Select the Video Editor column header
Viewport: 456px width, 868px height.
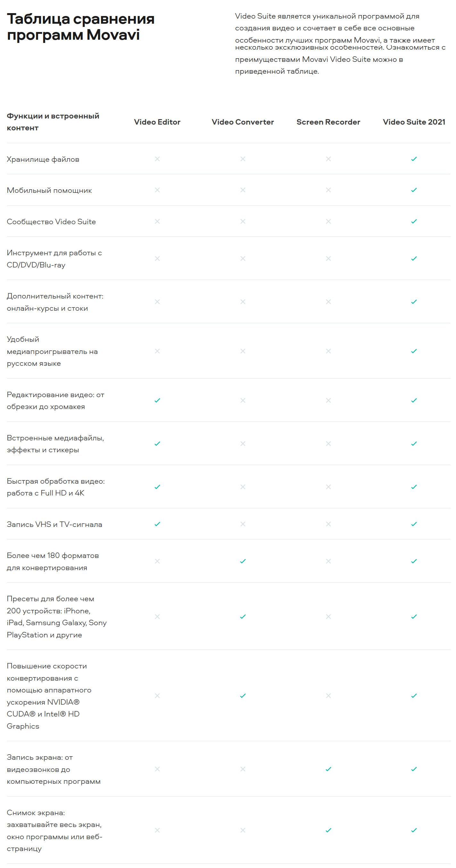(157, 122)
